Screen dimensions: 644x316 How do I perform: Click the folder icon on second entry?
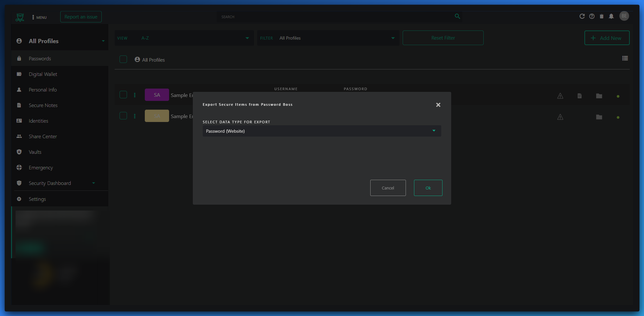(x=599, y=117)
